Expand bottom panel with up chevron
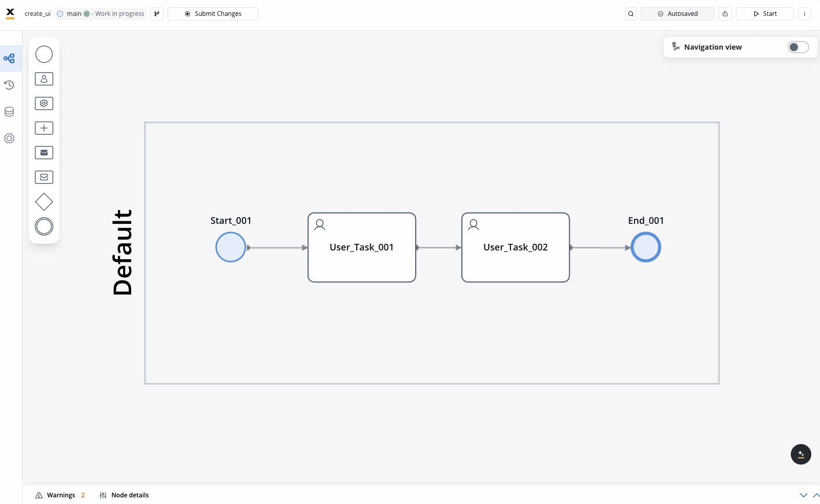 pyautogui.click(x=816, y=495)
